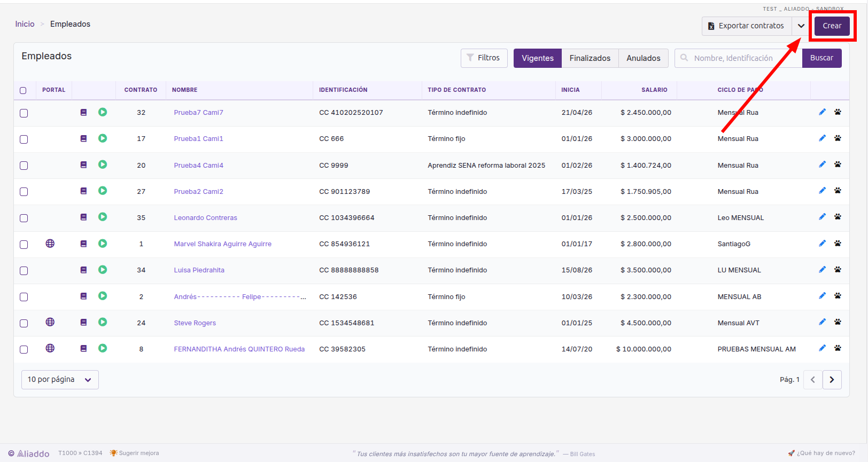
Task: Switch to the Anulados tab
Action: pyautogui.click(x=644, y=58)
